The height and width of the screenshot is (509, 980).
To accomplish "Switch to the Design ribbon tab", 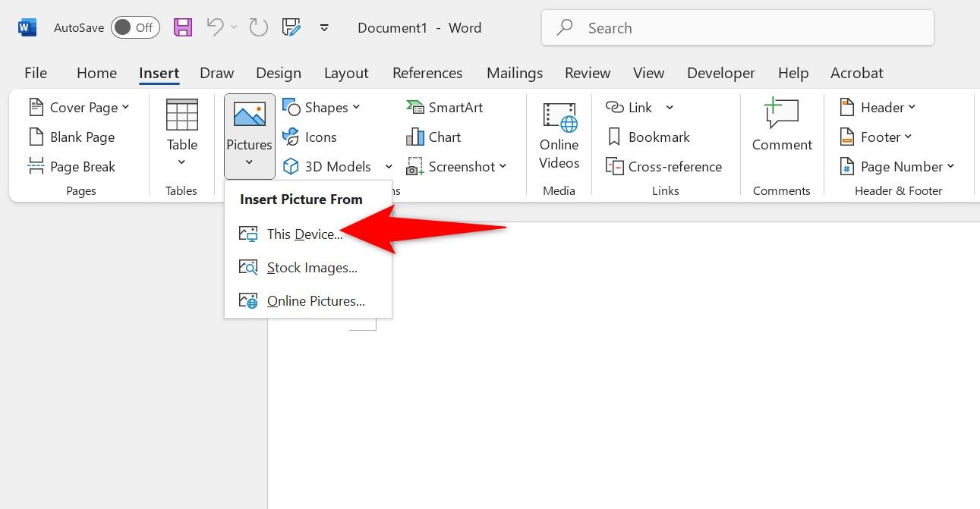I will click(x=279, y=72).
